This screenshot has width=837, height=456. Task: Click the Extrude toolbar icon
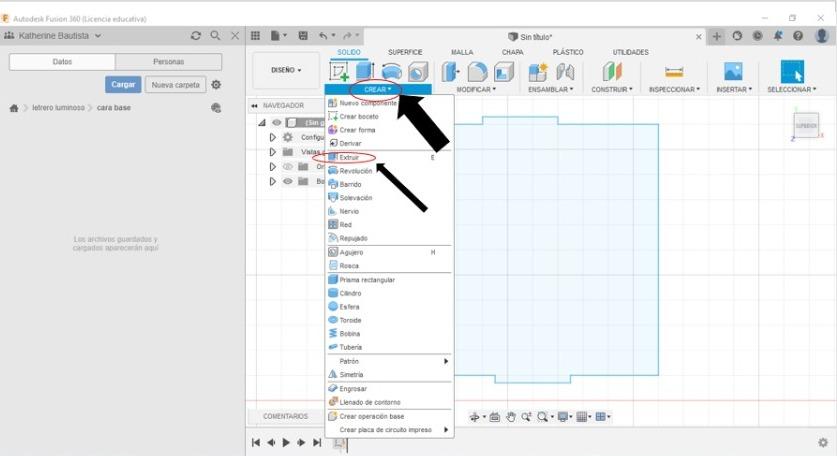coord(365,71)
